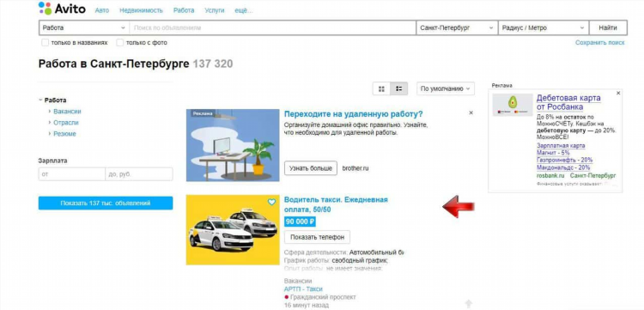Open the Радиус / Метро dropdown

[x=544, y=28]
